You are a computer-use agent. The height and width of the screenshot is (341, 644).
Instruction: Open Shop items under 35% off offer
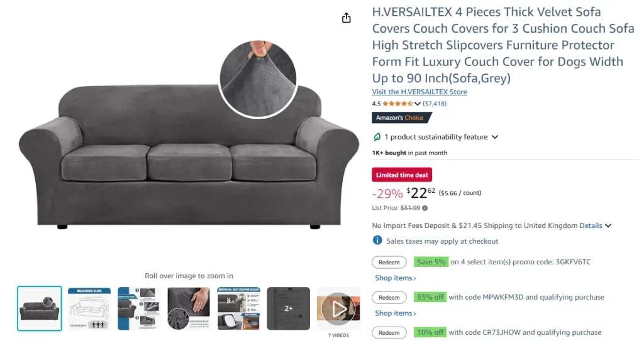click(396, 313)
